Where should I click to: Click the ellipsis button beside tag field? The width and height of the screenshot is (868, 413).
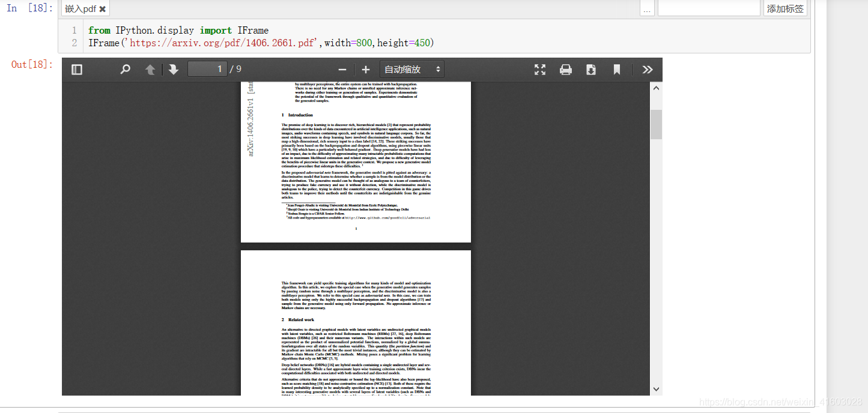tap(647, 9)
